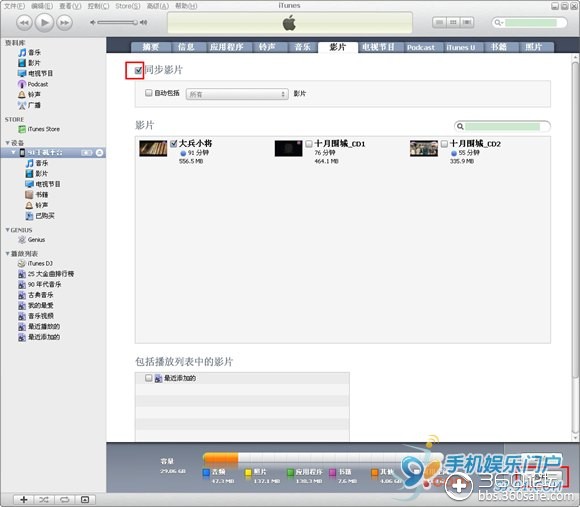Switch to grid view mode
Image resolution: width=580 pixels, height=507 pixels.
pyautogui.click(x=453, y=23)
